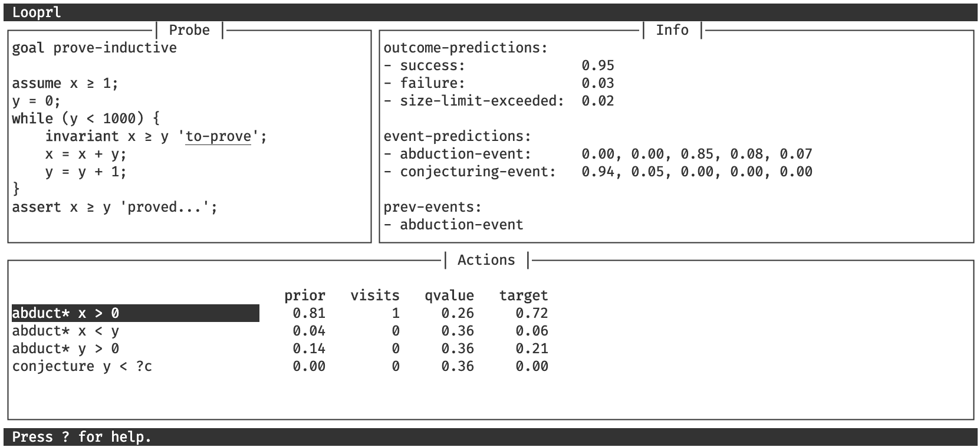
Task: Click the Looprl title bar text
Action: pyautogui.click(x=37, y=12)
